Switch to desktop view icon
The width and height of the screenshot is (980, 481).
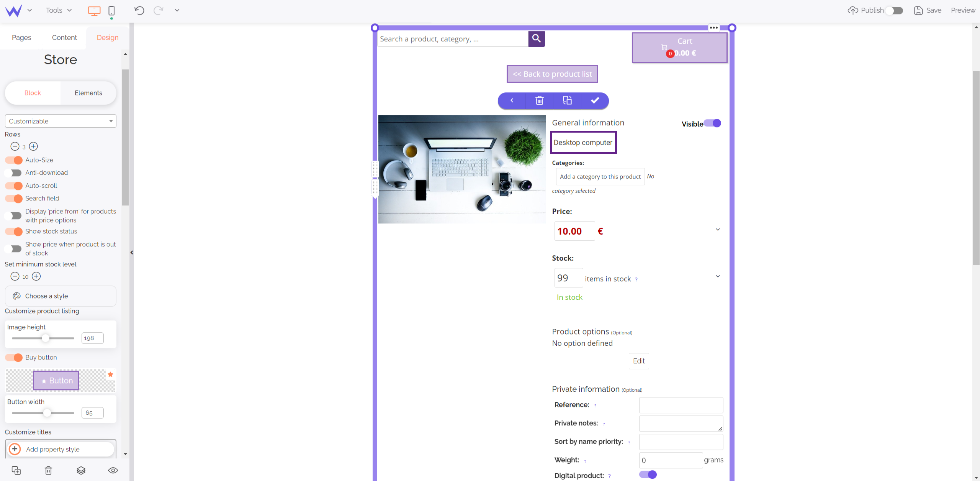94,10
